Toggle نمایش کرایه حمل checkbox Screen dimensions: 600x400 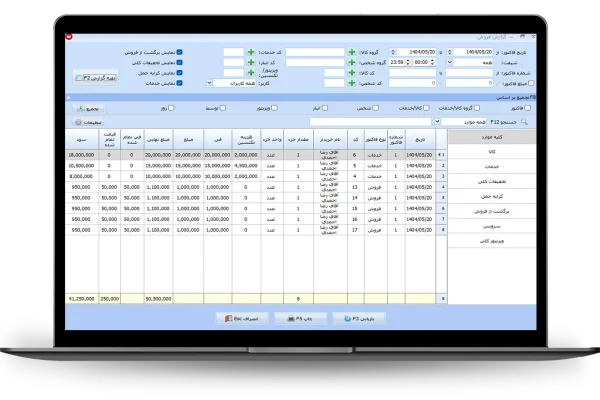(x=179, y=73)
